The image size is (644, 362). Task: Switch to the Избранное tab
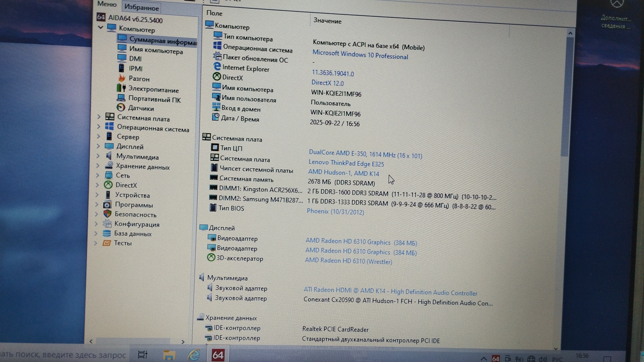[141, 7]
